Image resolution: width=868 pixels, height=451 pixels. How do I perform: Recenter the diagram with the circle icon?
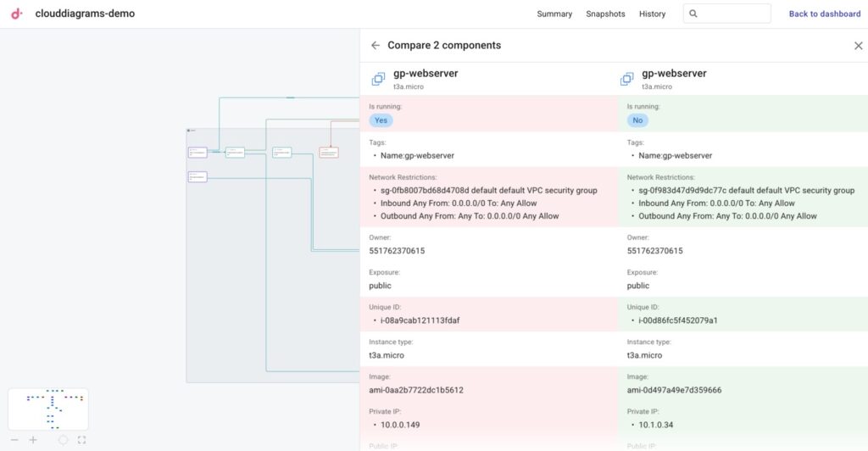63,440
